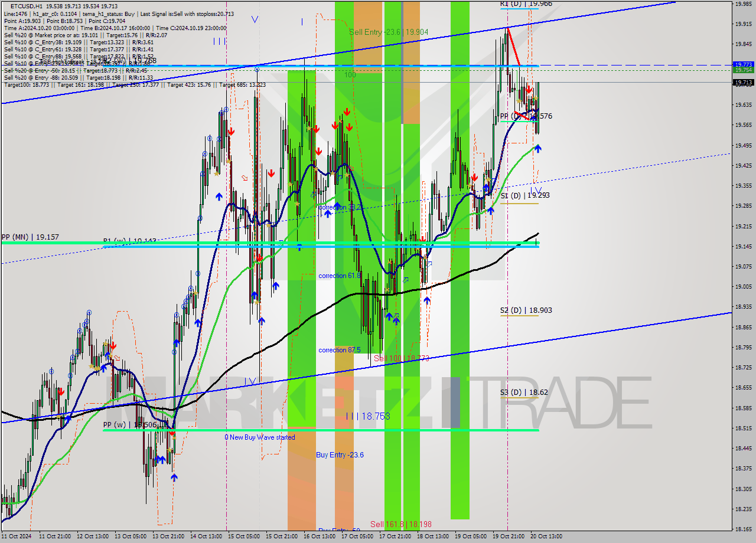Viewport: 756px width, 543px height.
Task: Click the '13 Oct 21:00' time label
Action: click(x=167, y=537)
